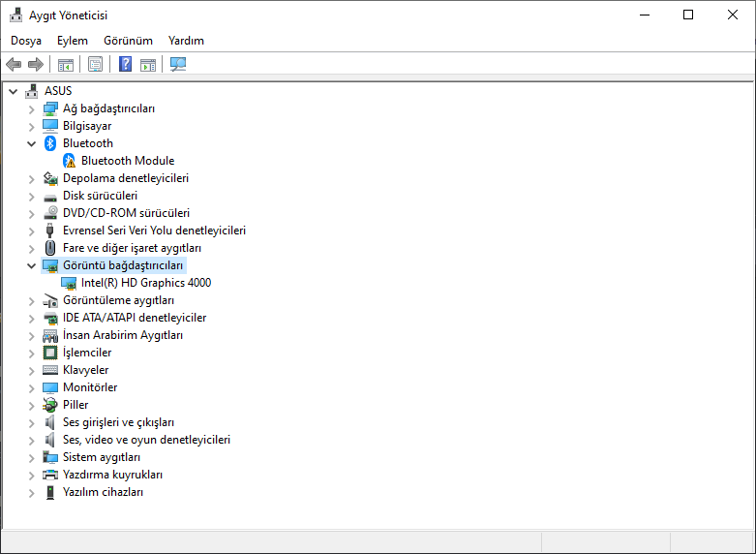756x554 pixels.
Task: Select Sistem aygıtları label
Action: 102,457
